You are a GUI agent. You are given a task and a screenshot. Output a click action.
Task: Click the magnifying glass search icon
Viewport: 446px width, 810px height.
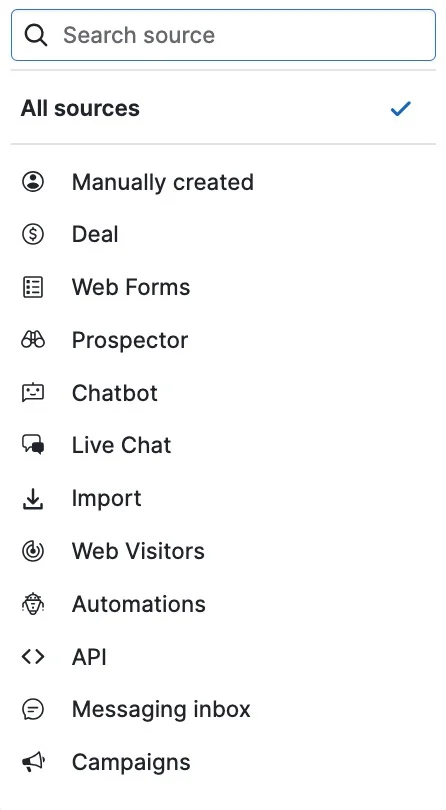(x=36, y=36)
